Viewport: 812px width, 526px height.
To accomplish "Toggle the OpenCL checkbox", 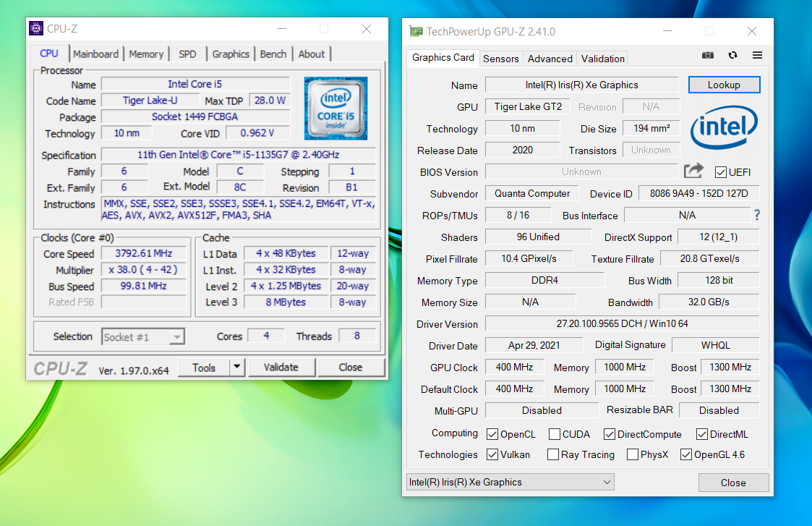I will coord(492,434).
